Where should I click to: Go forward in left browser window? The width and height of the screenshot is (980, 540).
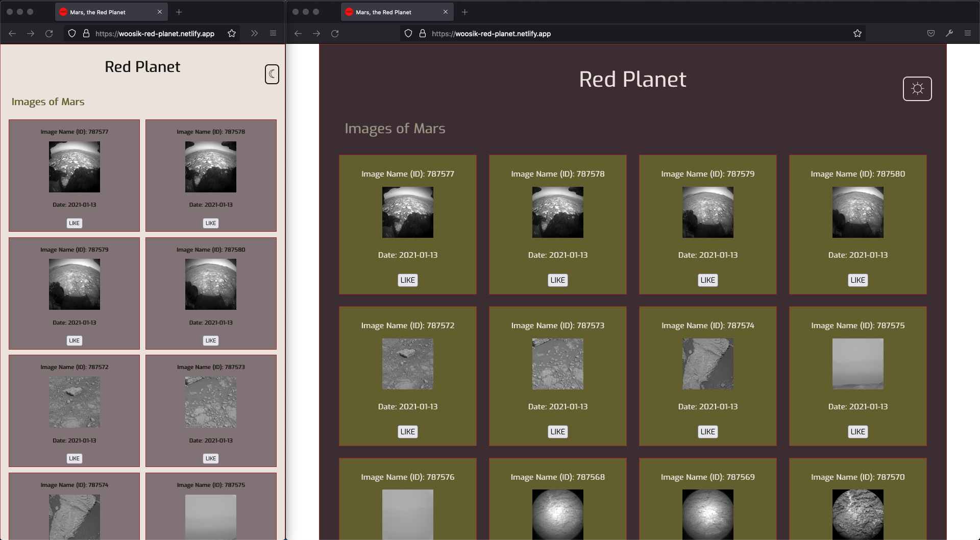coord(31,34)
